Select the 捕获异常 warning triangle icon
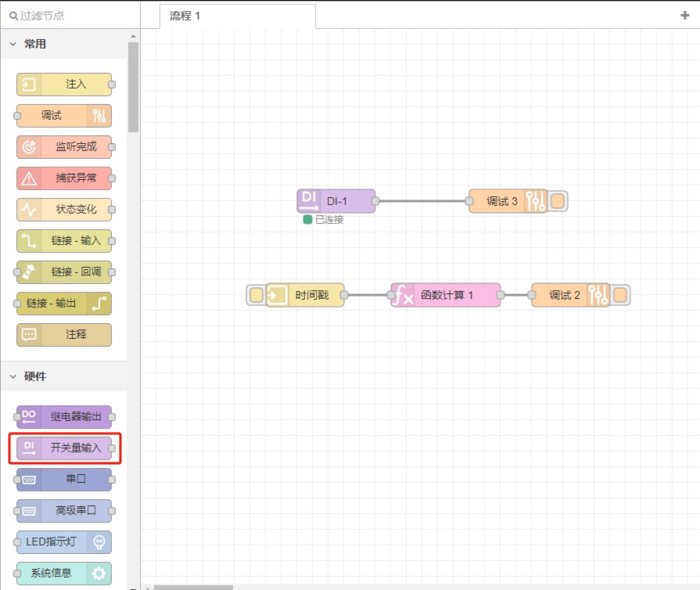Viewport: 700px width, 590px height. (x=29, y=178)
